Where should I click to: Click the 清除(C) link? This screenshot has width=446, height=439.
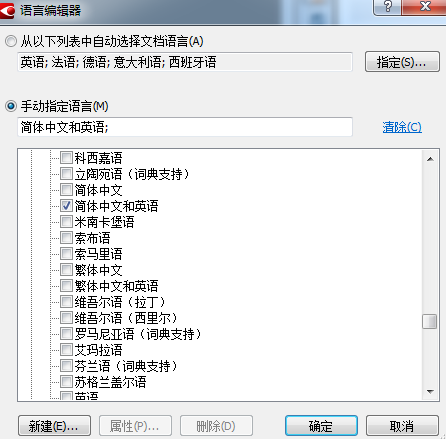(x=402, y=127)
